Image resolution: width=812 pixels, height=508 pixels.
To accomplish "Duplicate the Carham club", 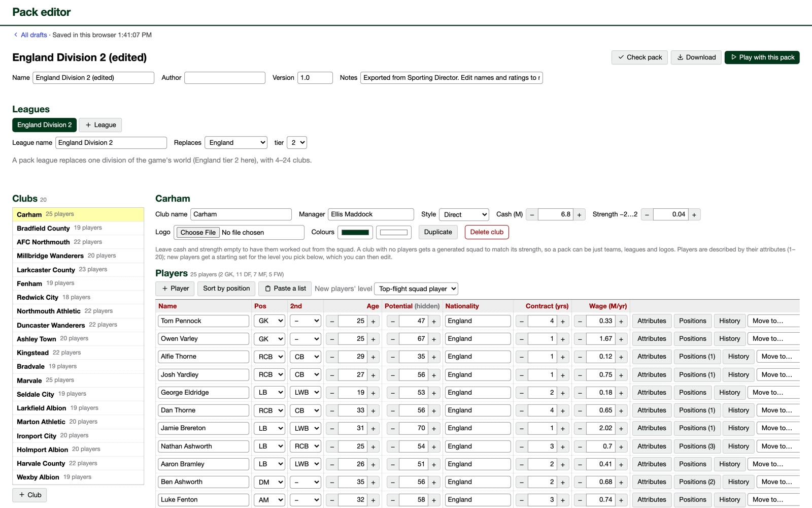I will pyautogui.click(x=438, y=232).
